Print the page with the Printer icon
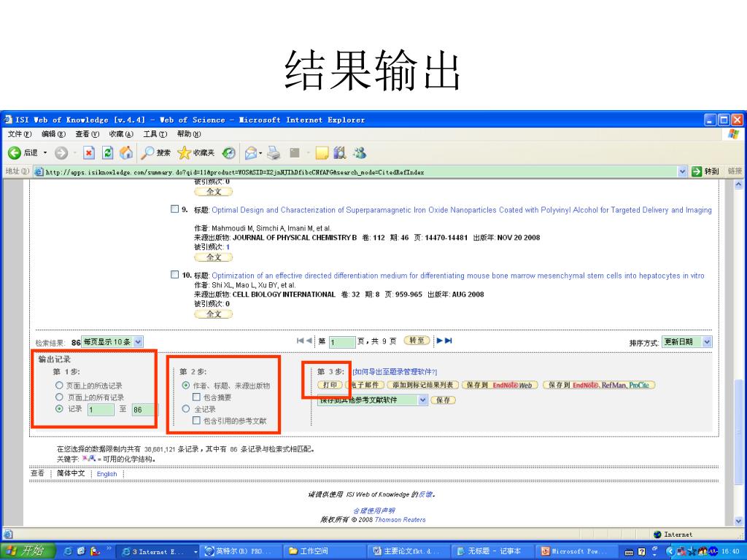 pos(274,153)
